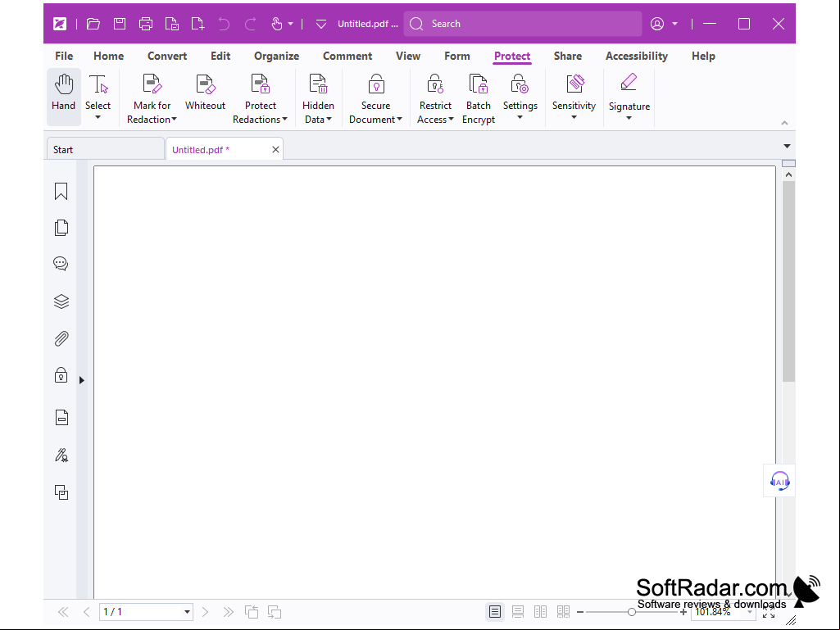This screenshot has width=840, height=630.
Task: Open the bottom sidebar overlapping-pages panel
Action: [61, 492]
